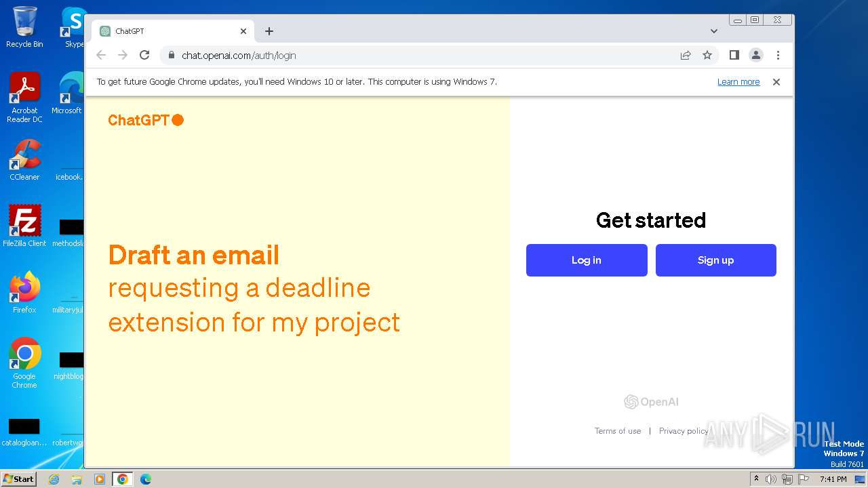Select the ChatGPT browser tab
The width and height of the screenshot is (868, 488).
tap(173, 31)
